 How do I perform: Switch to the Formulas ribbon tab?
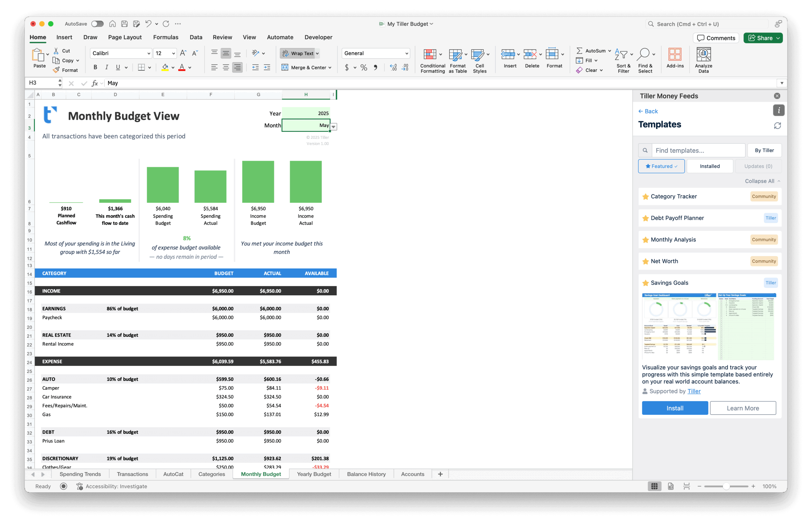166,37
